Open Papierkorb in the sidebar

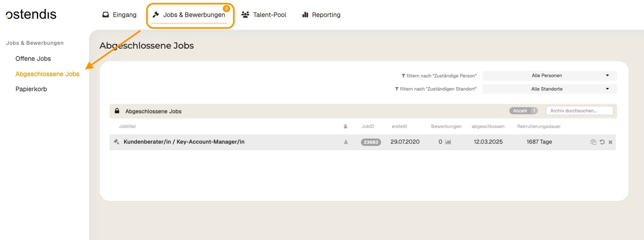tap(31, 89)
